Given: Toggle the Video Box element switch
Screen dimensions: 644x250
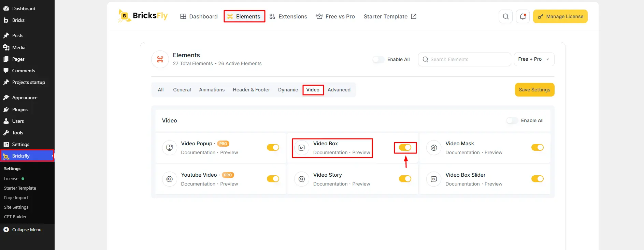Looking at the screenshot, I should [405, 147].
